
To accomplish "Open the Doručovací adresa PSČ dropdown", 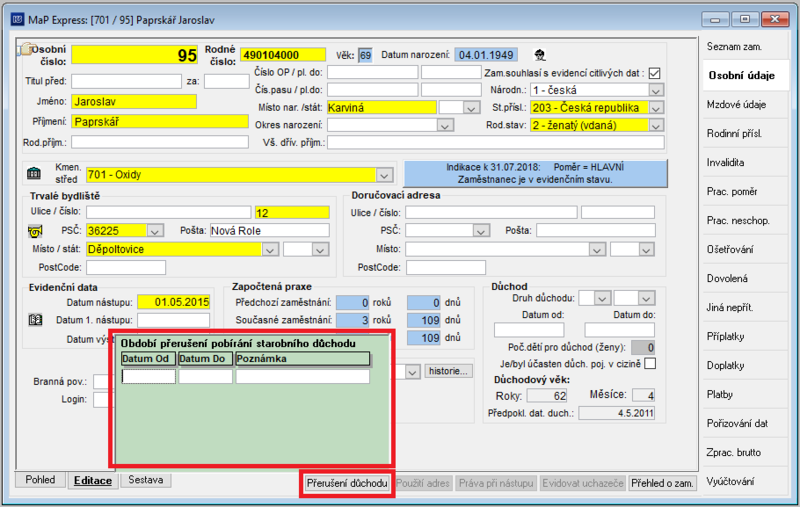I will coord(481,231).
